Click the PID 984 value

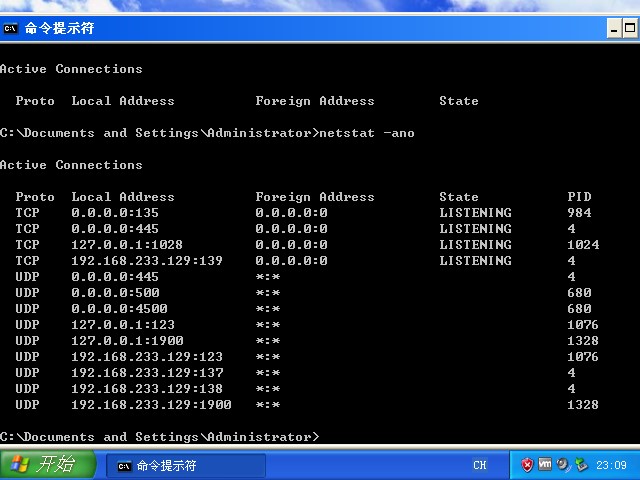pos(579,213)
